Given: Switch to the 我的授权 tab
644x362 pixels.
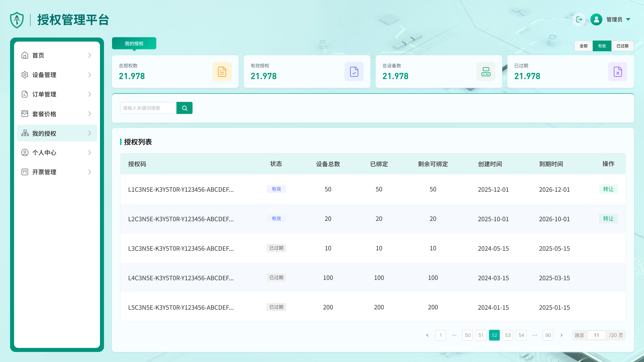Looking at the screenshot, I should tap(134, 43).
